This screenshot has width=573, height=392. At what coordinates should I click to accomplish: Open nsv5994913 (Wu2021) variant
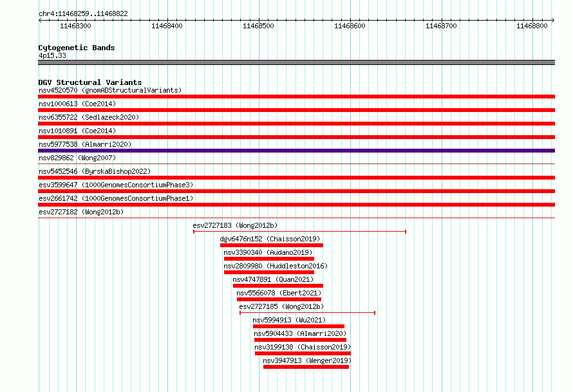pyautogui.click(x=289, y=320)
